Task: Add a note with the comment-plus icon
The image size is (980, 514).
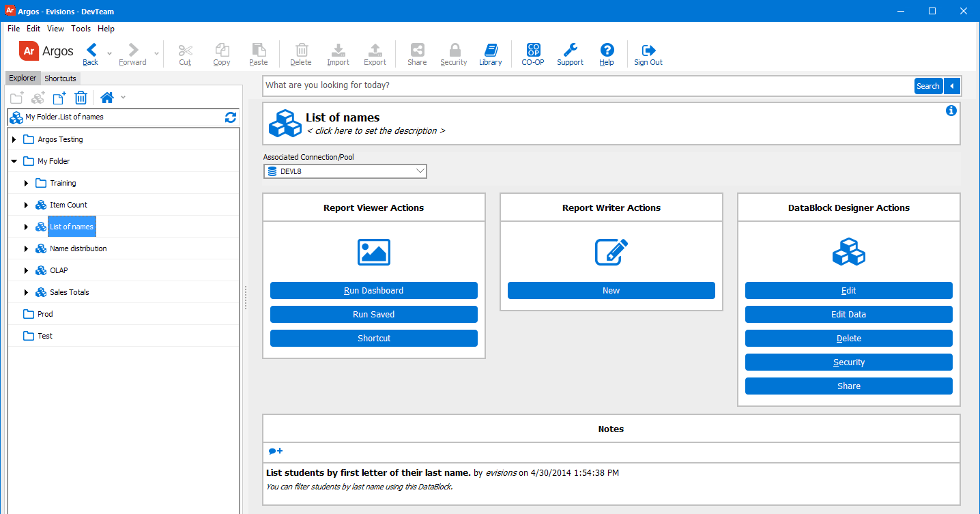Action: pyautogui.click(x=276, y=451)
